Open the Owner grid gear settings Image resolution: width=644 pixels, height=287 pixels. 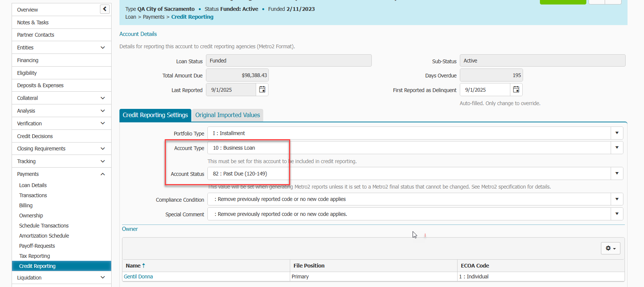(610, 248)
